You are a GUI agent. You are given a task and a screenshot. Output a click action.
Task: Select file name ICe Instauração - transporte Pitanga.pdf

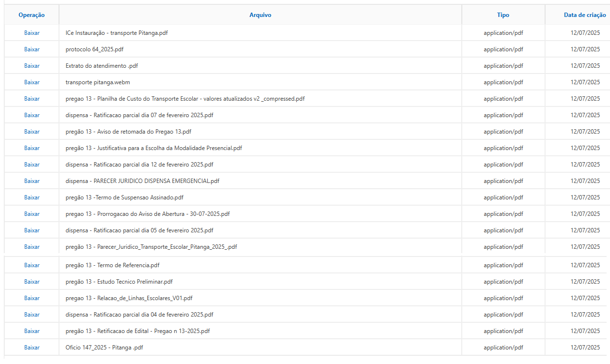tap(117, 33)
